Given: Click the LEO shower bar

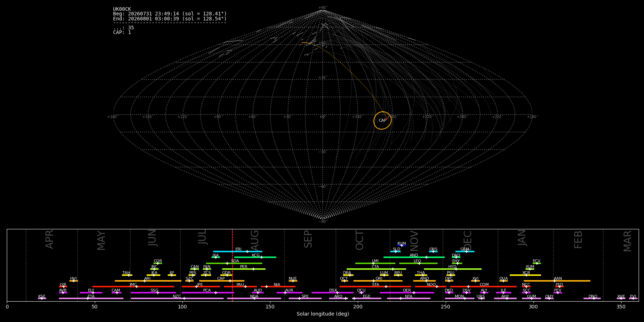Looking at the screenshot, I should [418, 263].
